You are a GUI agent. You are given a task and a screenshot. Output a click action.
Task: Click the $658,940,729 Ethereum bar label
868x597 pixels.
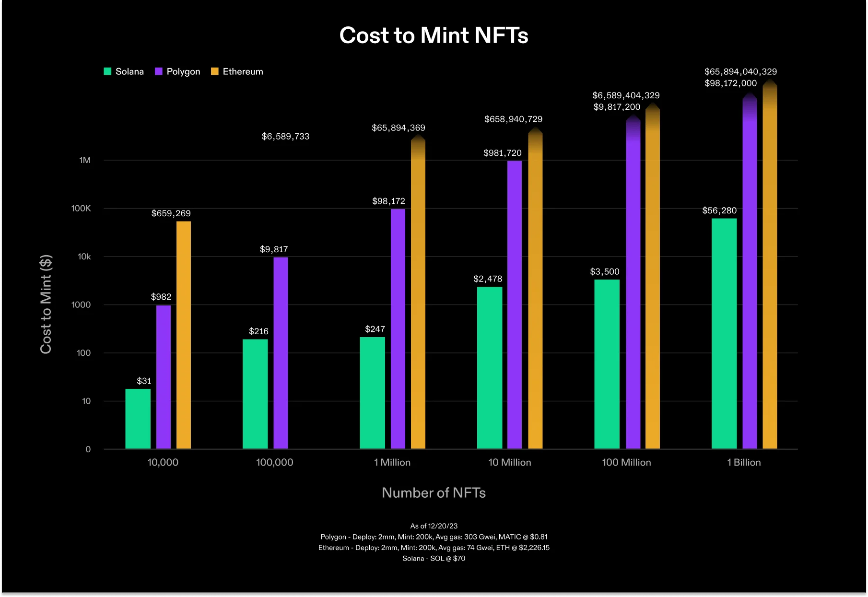tap(513, 119)
